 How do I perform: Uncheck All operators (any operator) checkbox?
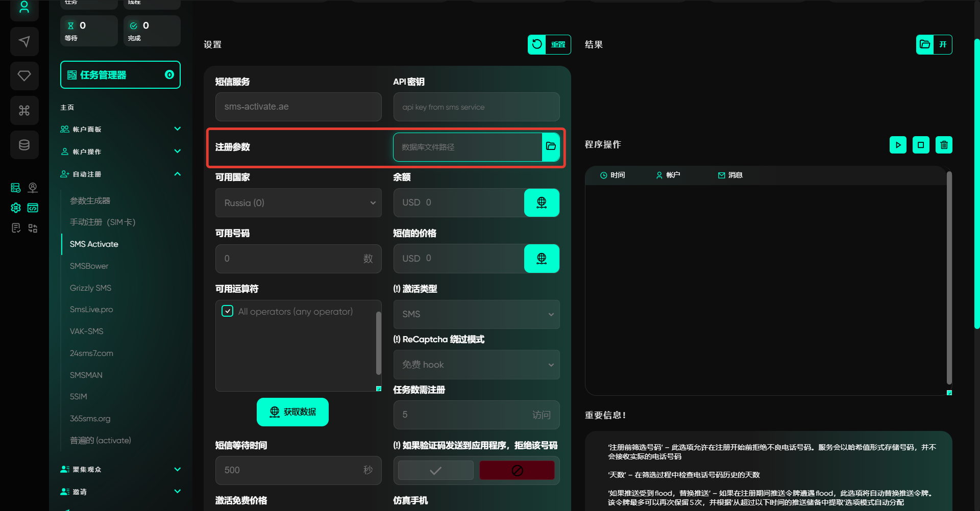coord(228,311)
